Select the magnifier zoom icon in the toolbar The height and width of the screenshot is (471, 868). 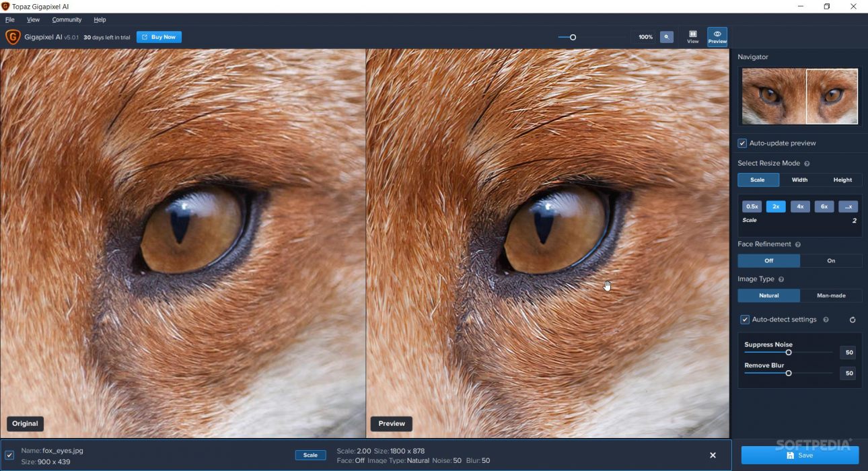pos(667,37)
